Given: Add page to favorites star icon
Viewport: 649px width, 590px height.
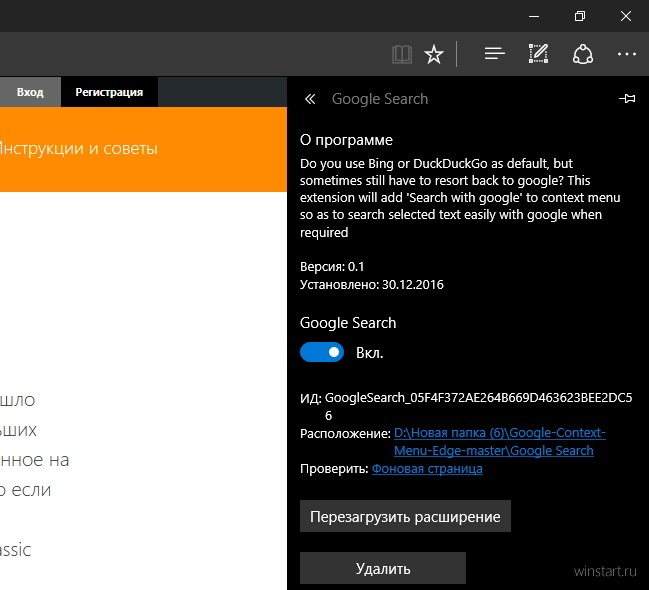Looking at the screenshot, I should click(434, 54).
